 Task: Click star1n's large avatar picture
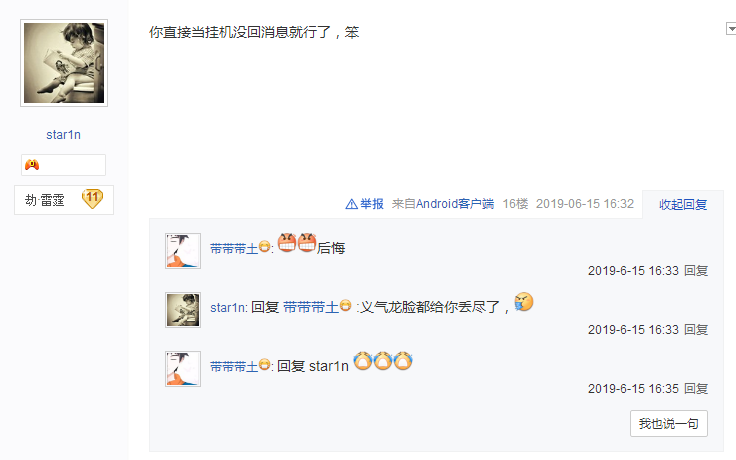[64, 63]
